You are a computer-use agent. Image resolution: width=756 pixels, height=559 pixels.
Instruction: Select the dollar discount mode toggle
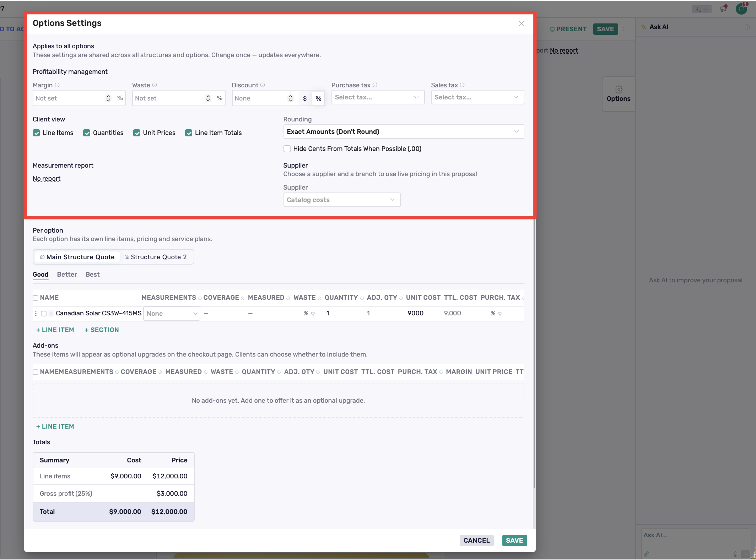coord(305,99)
